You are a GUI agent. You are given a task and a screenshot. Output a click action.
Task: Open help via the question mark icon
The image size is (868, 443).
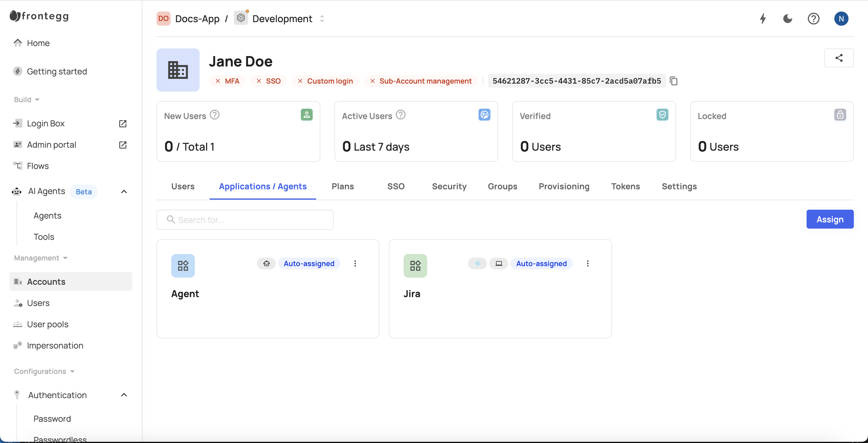[x=814, y=19]
